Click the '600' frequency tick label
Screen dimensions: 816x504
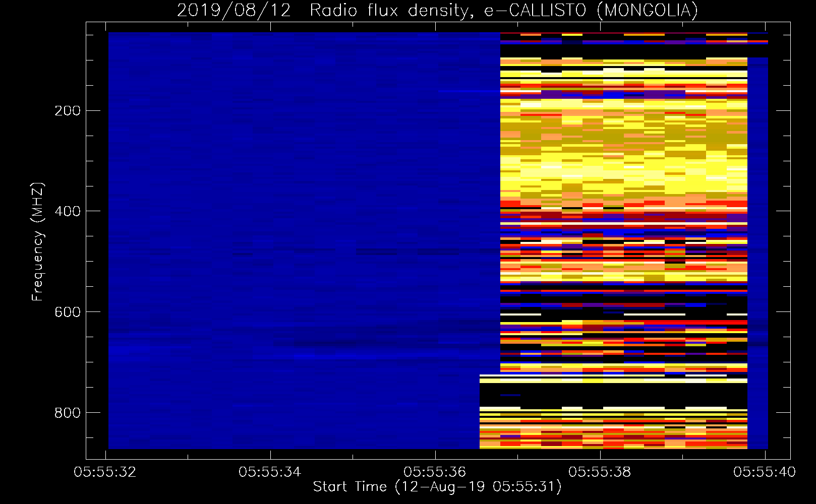pos(68,312)
